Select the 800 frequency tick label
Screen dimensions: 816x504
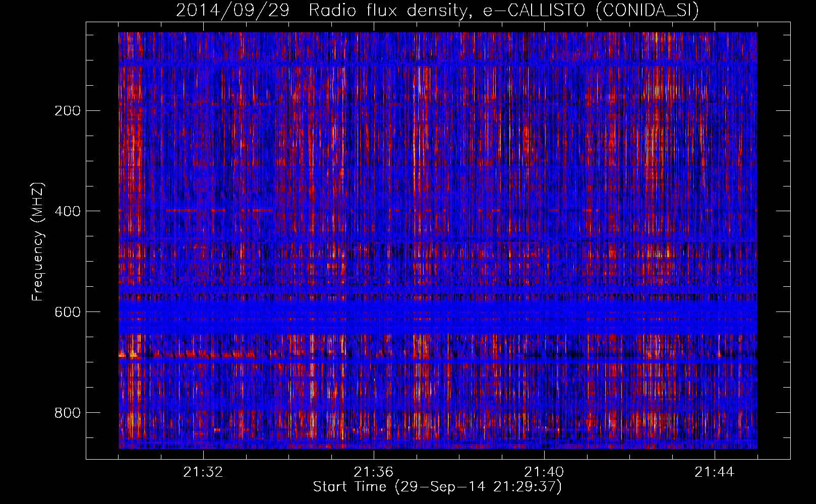[68, 413]
